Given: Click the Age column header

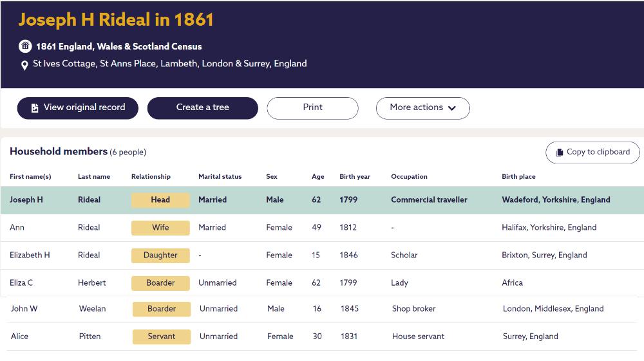Looking at the screenshot, I should point(317,177).
